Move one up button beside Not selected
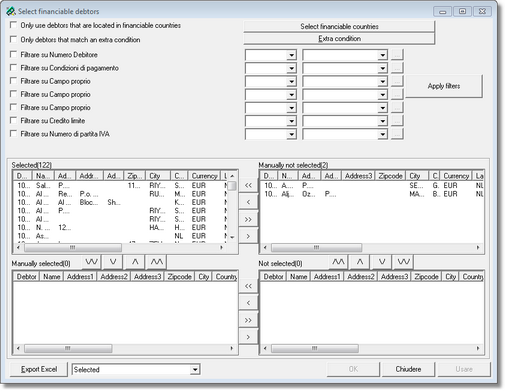The width and height of the screenshot is (505, 391). point(360,262)
